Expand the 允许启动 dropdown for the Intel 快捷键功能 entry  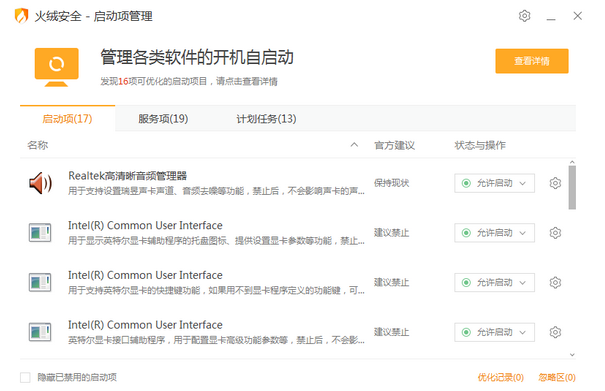point(494,283)
